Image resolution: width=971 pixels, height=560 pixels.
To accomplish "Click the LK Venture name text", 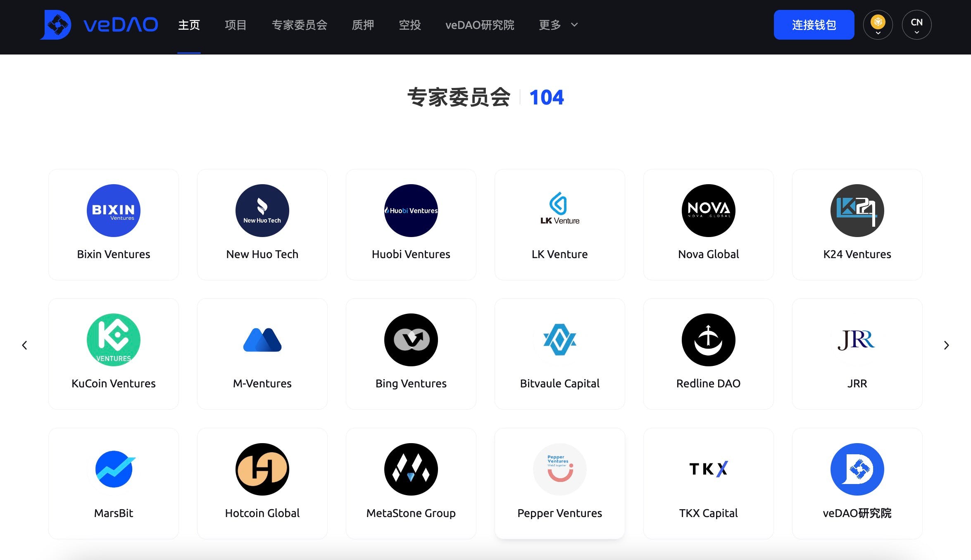I will point(560,254).
